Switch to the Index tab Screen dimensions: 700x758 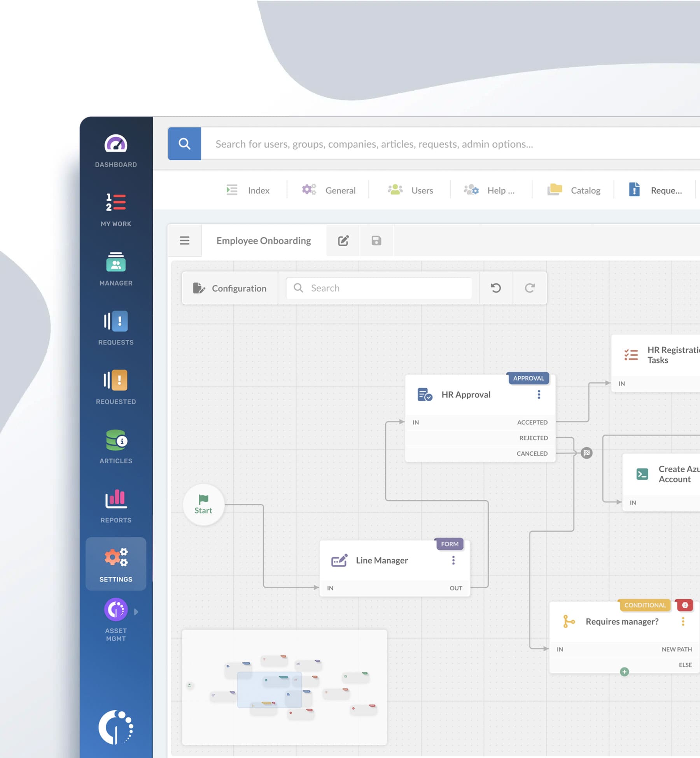pyautogui.click(x=248, y=190)
